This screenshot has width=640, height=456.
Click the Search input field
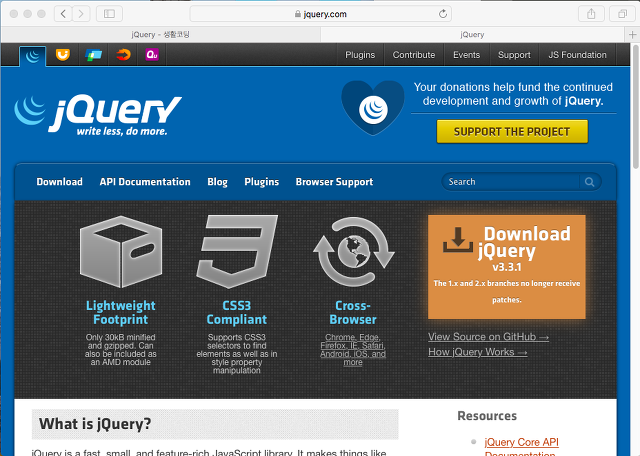(513, 182)
